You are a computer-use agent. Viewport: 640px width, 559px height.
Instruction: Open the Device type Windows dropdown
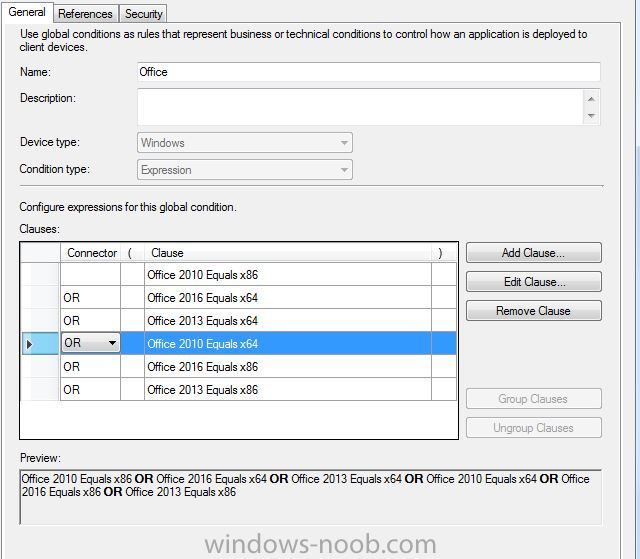[x=244, y=143]
